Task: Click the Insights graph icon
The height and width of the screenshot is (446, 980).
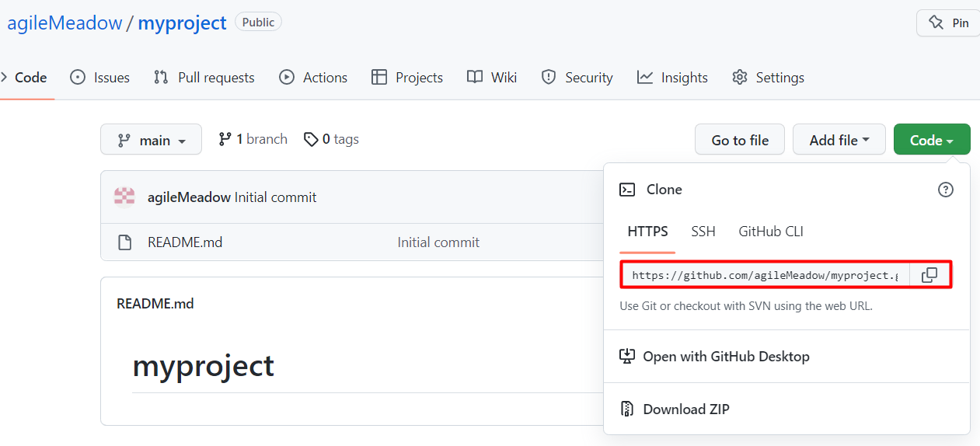Action: coord(645,77)
